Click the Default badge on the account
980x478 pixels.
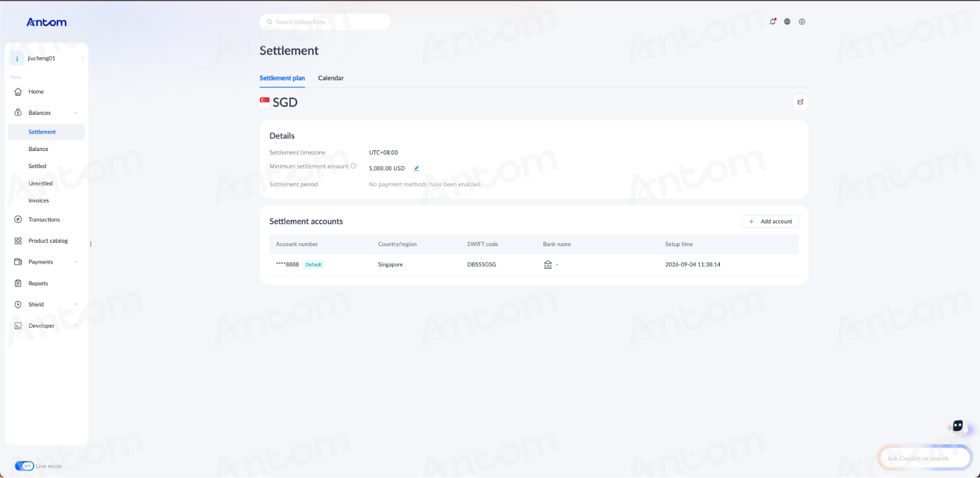coord(313,265)
